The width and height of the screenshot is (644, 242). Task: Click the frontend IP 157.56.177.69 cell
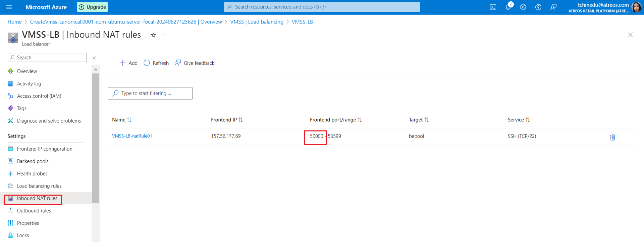226,136
